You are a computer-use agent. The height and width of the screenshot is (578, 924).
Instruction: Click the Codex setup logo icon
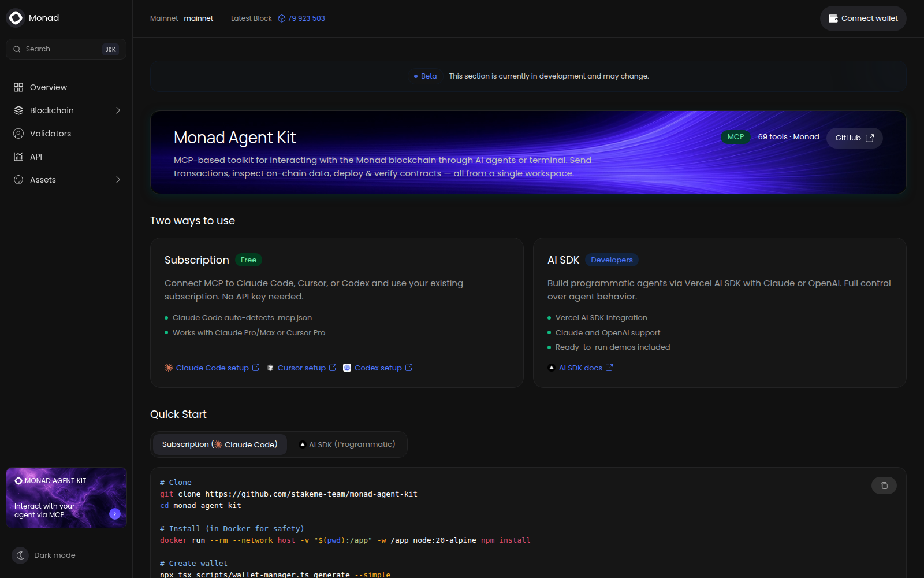347,368
